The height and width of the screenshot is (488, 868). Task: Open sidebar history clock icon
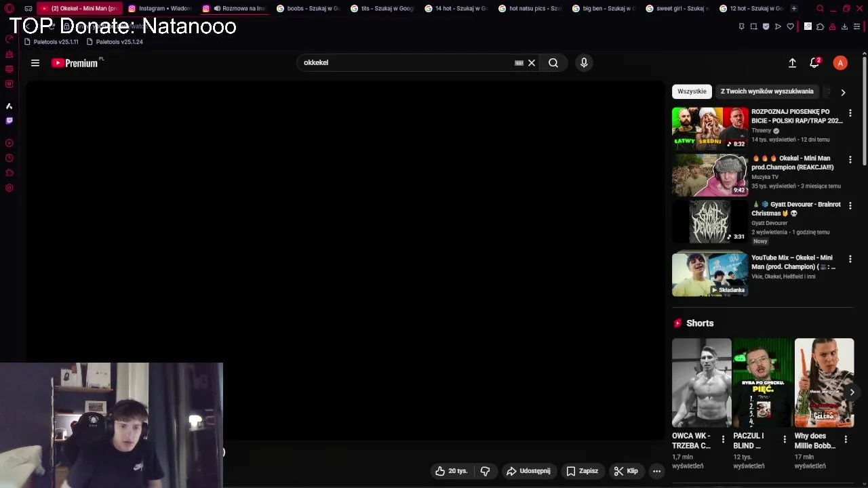tap(9, 158)
